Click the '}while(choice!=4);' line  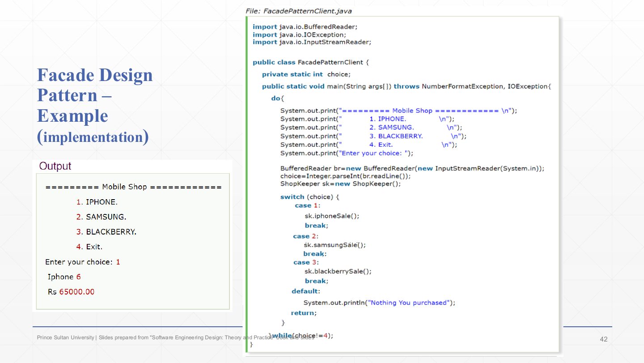[x=301, y=335]
